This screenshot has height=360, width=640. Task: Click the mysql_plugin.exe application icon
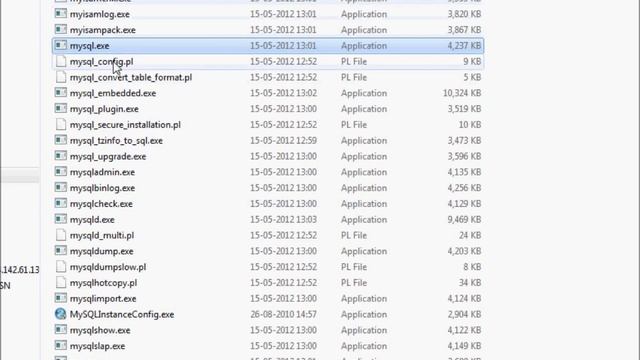pos(60,109)
